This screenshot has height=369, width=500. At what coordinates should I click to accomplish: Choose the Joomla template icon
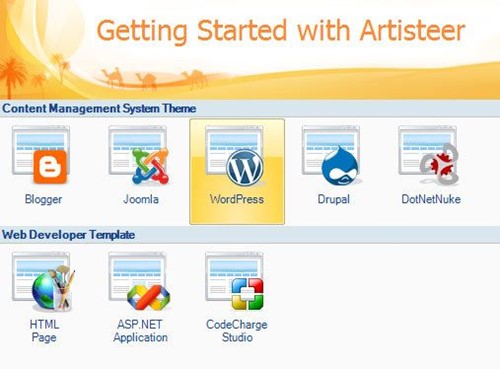coord(139,155)
